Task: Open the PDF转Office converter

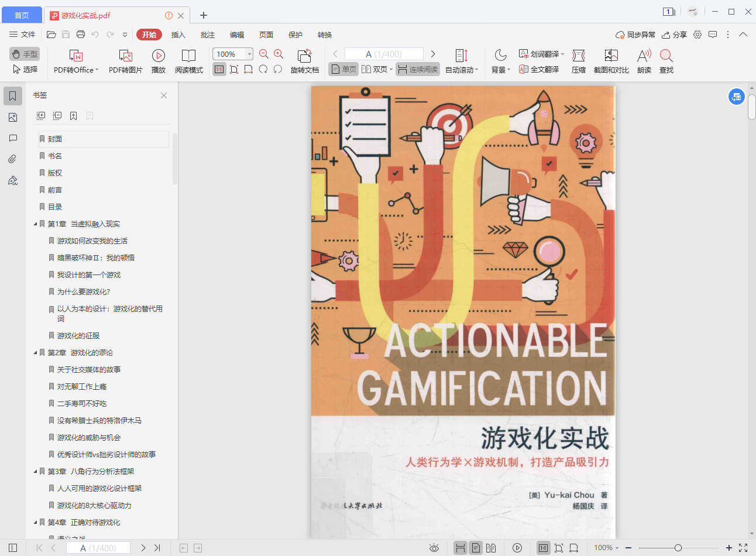Action: (76, 61)
